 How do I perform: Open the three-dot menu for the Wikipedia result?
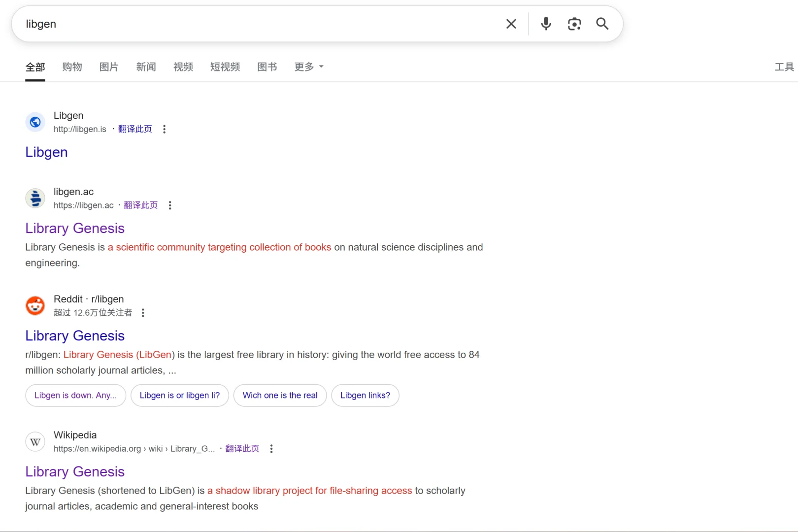(271, 449)
